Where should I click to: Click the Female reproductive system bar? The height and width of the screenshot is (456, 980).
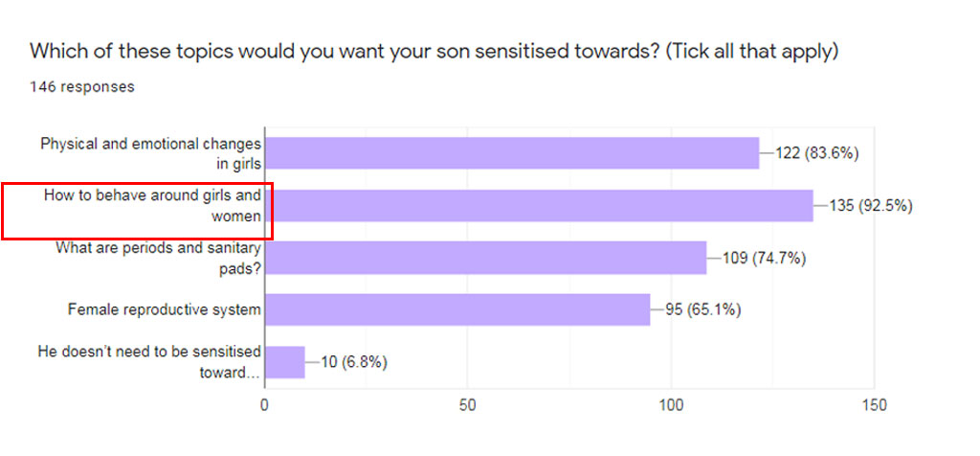[x=457, y=309]
